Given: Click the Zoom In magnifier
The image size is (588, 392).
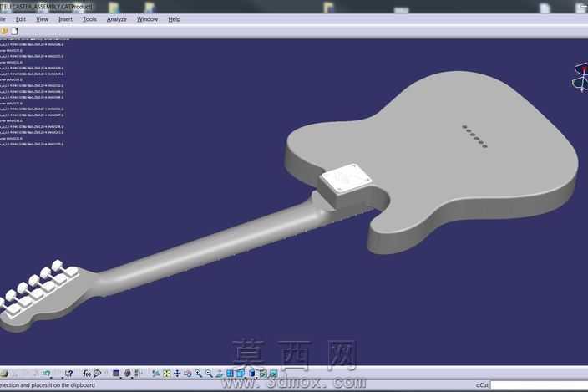Looking at the screenshot, I should pyautogui.click(x=198, y=374).
